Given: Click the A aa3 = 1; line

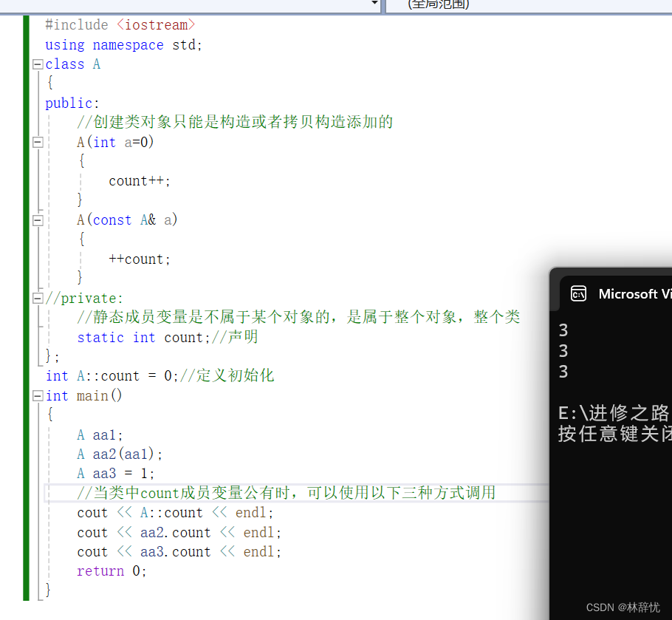Looking at the screenshot, I should 116,474.
